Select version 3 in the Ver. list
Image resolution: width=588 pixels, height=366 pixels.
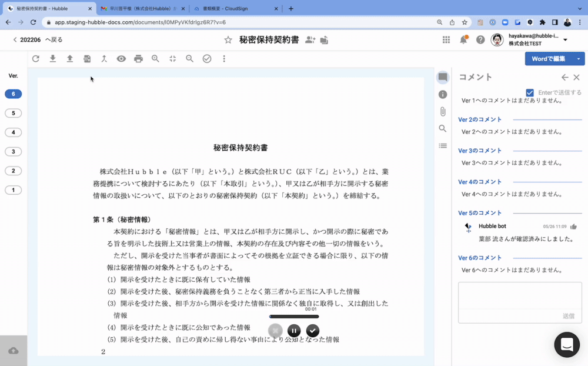[x=13, y=152]
